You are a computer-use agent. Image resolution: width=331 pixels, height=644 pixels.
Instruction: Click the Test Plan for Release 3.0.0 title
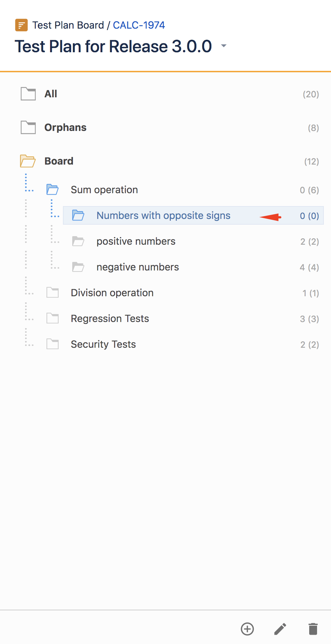tap(113, 47)
